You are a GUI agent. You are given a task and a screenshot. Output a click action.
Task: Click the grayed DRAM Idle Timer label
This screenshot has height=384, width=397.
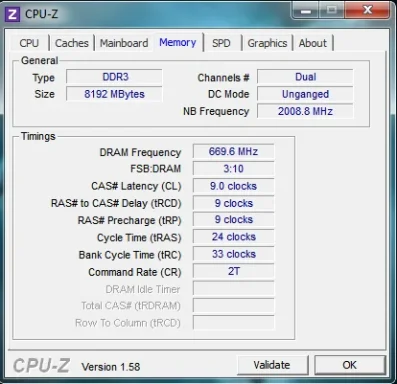[x=143, y=289]
